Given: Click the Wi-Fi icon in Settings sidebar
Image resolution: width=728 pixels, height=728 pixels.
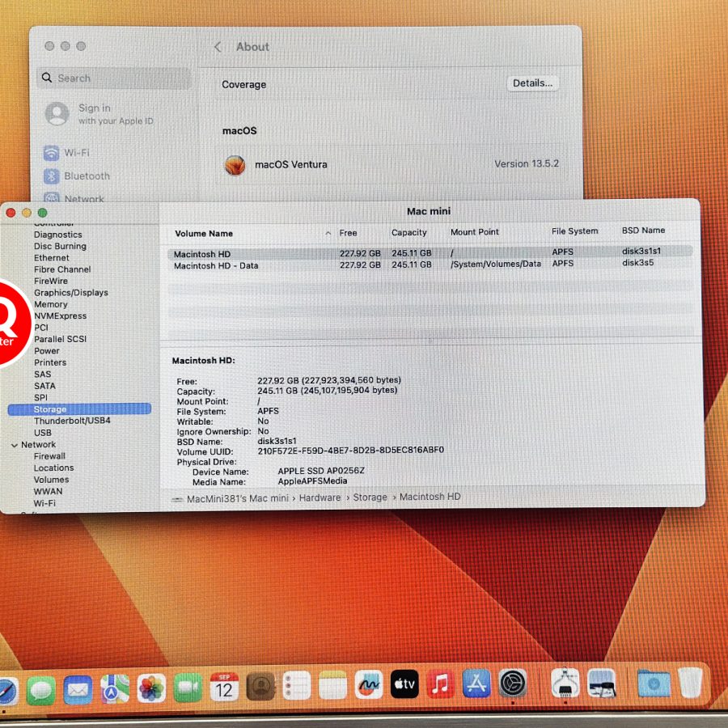Looking at the screenshot, I should (52, 153).
